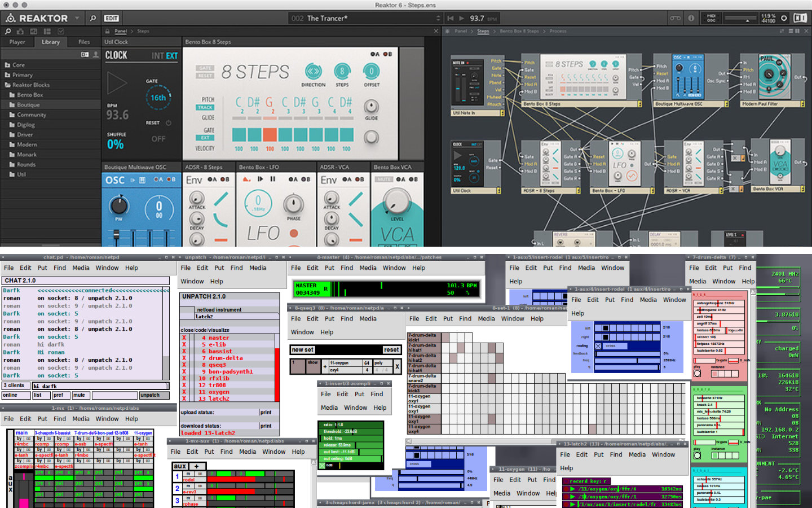Click the play transport button in header
Screen dimensions: 812x508
point(462,18)
